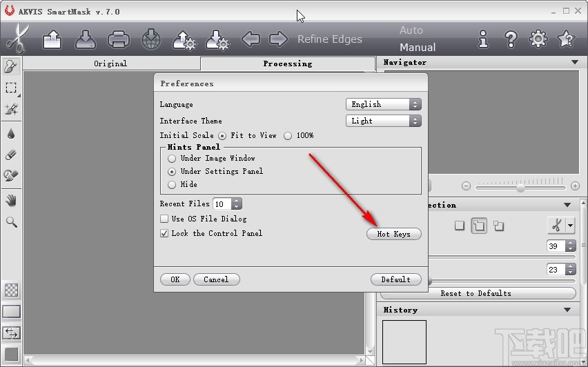The height and width of the screenshot is (367, 588).
Task: Open the Preferences gear icon in toolbar
Action: (538, 39)
